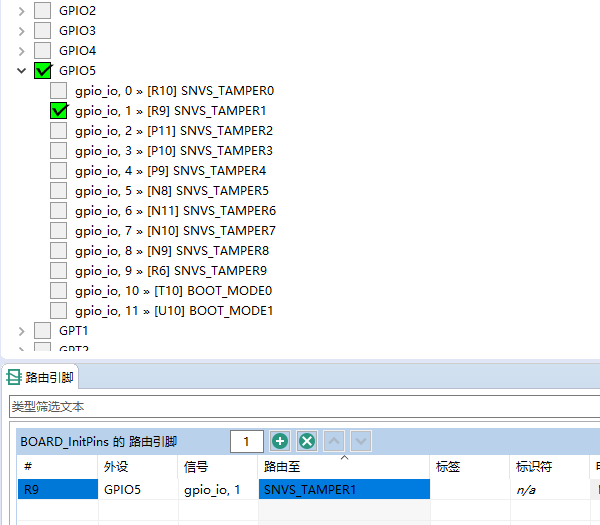
Task: Check the gpio_io, 11 BOOT_MODE1 checkbox
Action: click(x=59, y=310)
